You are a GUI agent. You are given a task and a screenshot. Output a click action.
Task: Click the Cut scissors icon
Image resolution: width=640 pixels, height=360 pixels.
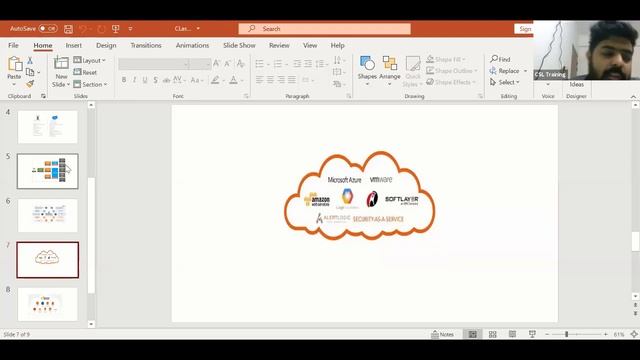[x=30, y=60]
